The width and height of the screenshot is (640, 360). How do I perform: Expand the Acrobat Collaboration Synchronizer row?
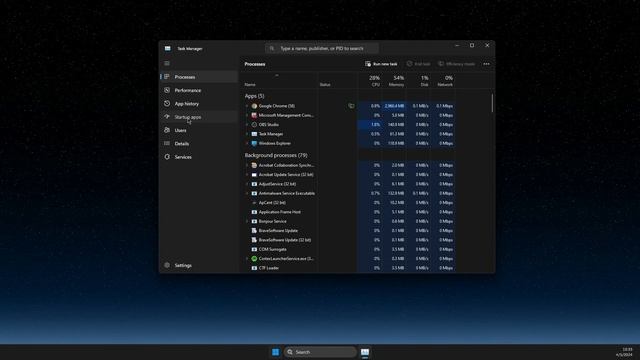pyautogui.click(x=247, y=165)
